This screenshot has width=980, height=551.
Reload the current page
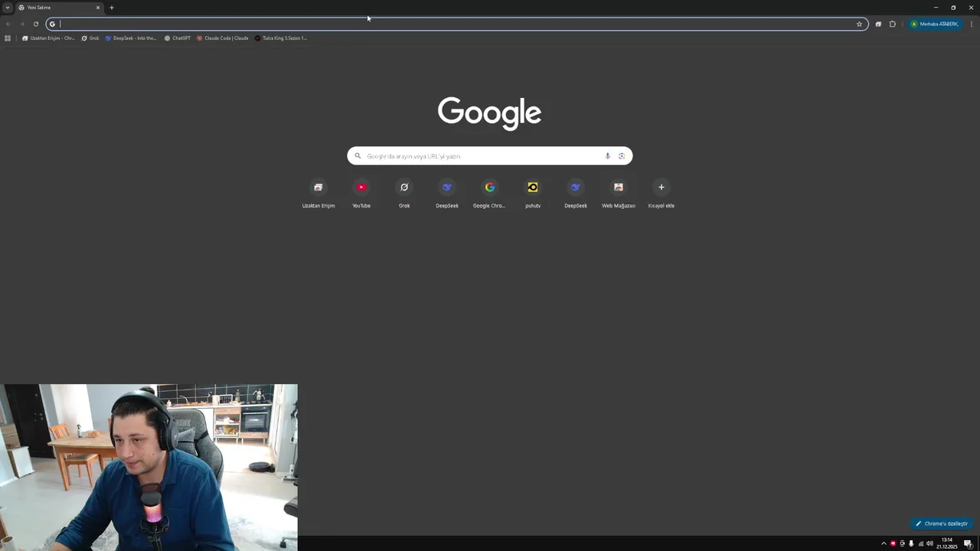tap(35, 24)
